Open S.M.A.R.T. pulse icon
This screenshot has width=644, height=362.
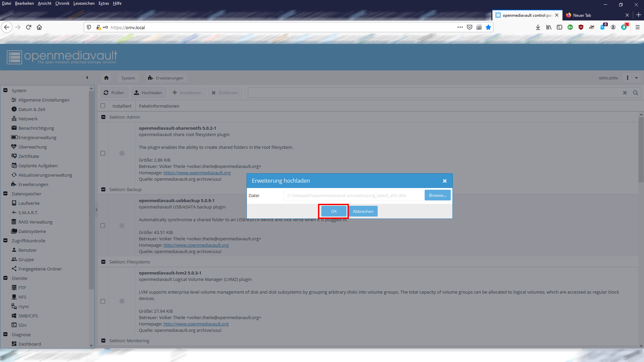point(14,213)
